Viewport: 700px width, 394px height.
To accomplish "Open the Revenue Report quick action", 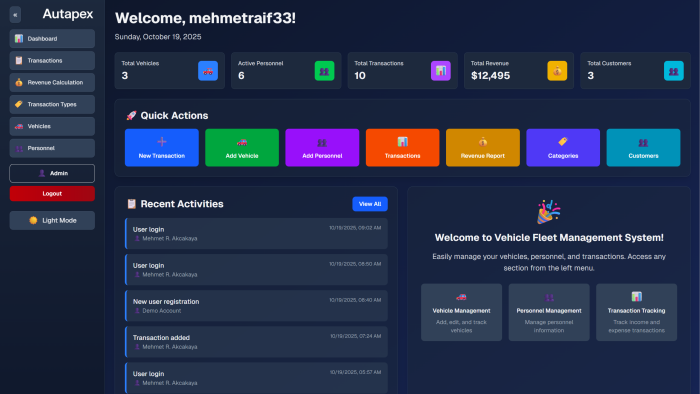I will pyautogui.click(x=483, y=148).
